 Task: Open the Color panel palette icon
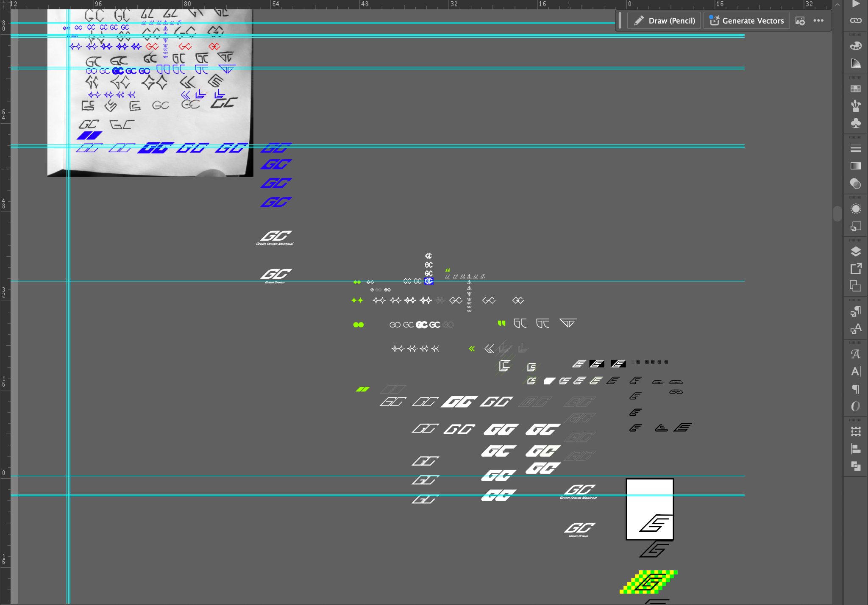(x=856, y=46)
